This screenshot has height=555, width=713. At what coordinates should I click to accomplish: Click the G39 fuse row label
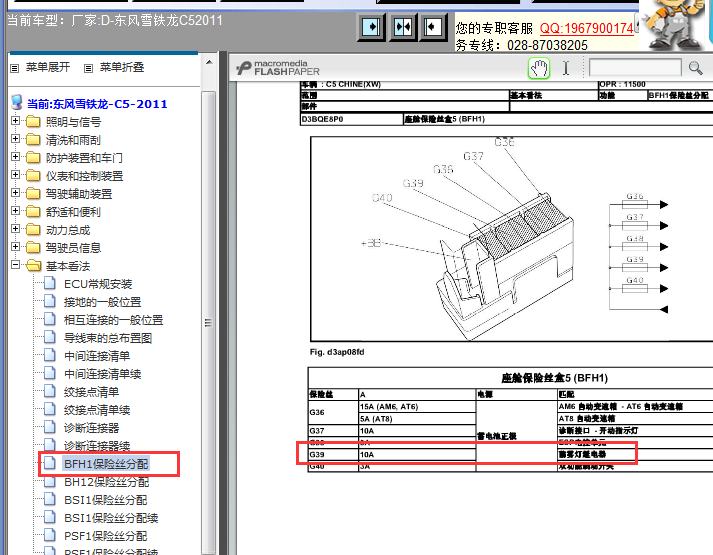[x=317, y=455]
